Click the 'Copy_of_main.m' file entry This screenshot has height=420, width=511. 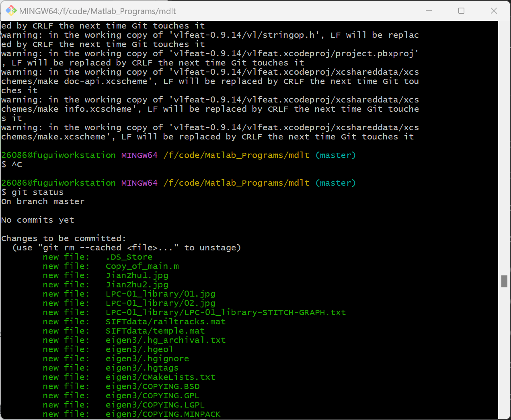click(142, 266)
